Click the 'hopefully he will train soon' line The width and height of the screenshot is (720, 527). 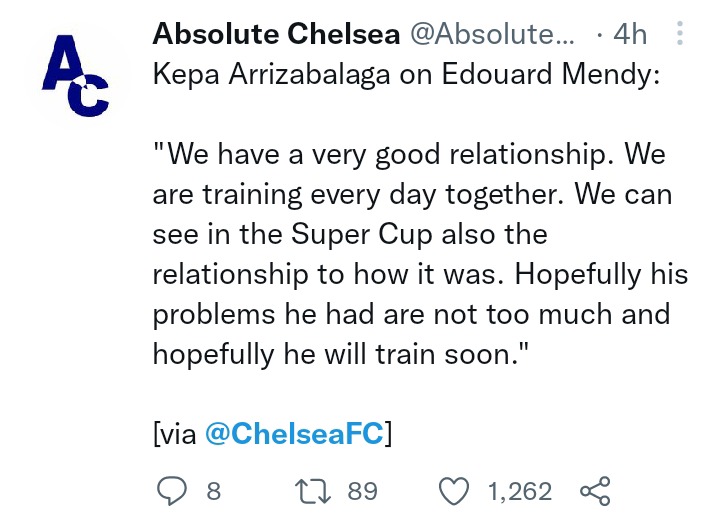pos(341,354)
